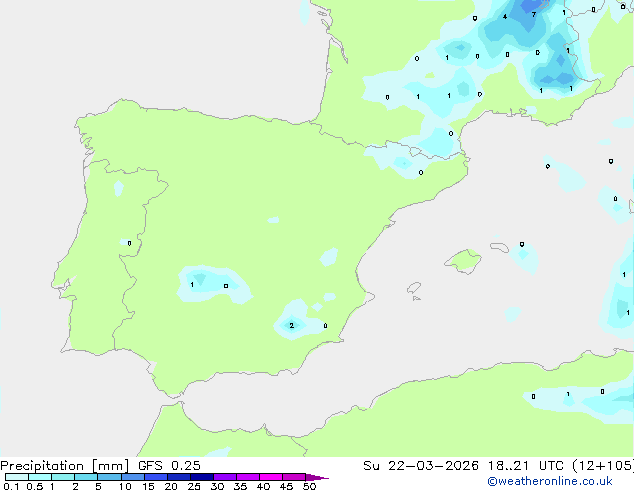Image resolution: width=634 pixels, height=490 pixels.
Task: Click the 15–20 mm blue legend swatch
Action: tap(156, 477)
